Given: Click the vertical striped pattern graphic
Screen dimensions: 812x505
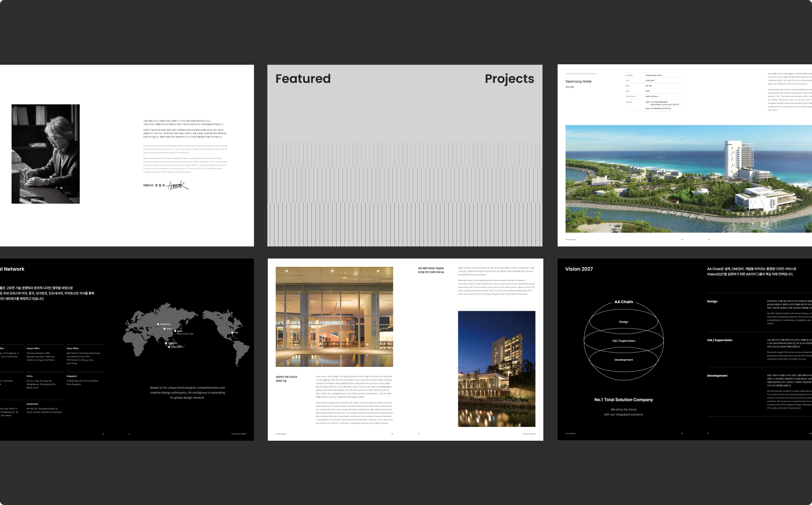Looking at the screenshot, I should 405,194.
